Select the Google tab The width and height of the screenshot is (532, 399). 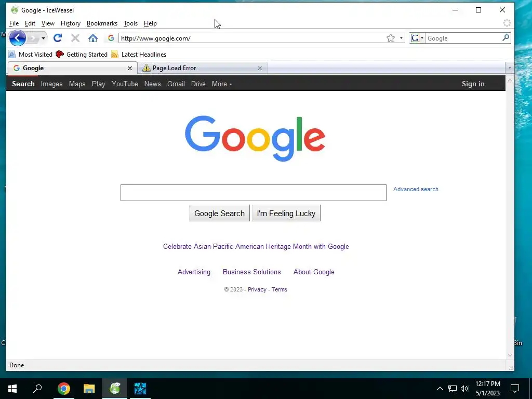pyautogui.click(x=72, y=68)
